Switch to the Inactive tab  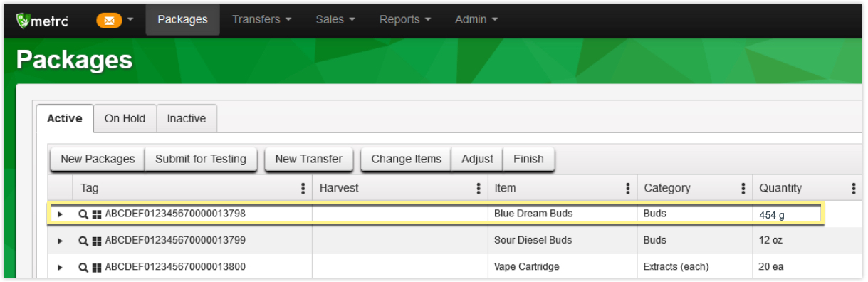point(187,119)
